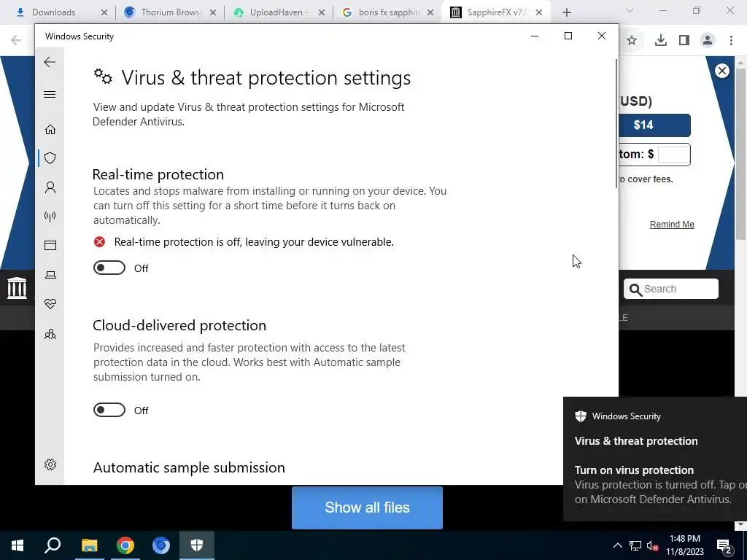
Task: Open Firewall & network protection icon
Action: point(50,217)
